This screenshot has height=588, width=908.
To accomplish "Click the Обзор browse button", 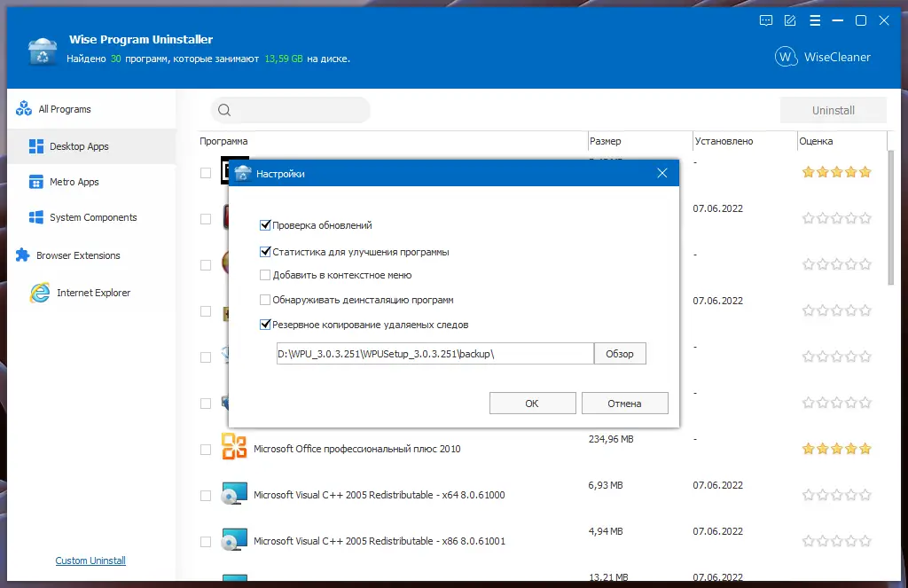I will pyautogui.click(x=620, y=353).
